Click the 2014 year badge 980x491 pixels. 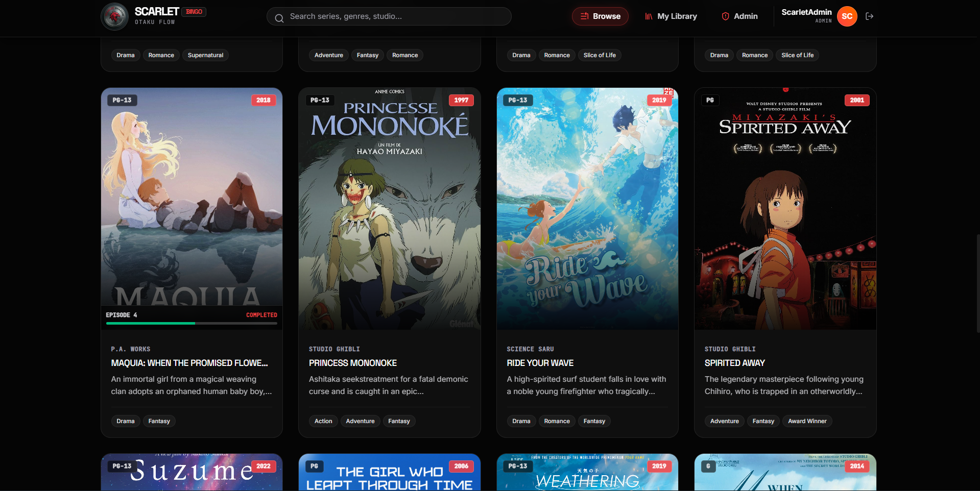click(x=857, y=466)
